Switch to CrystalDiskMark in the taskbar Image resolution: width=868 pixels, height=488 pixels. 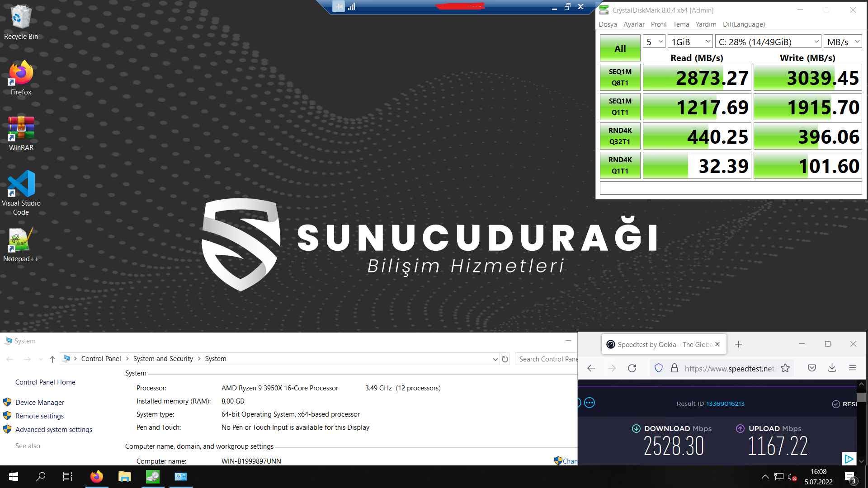(153, 477)
